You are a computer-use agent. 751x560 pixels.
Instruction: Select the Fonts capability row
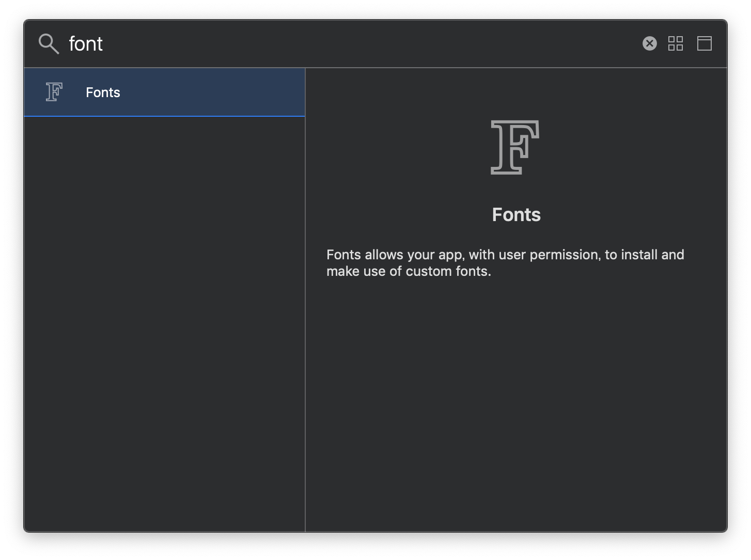pos(164,92)
